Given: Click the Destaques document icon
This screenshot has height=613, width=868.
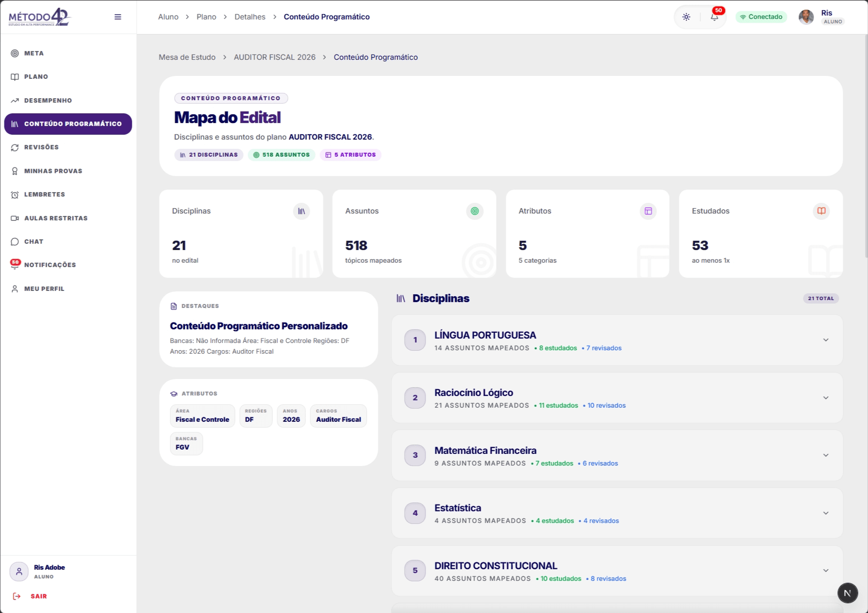Looking at the screenshot, I should [174, 306].
